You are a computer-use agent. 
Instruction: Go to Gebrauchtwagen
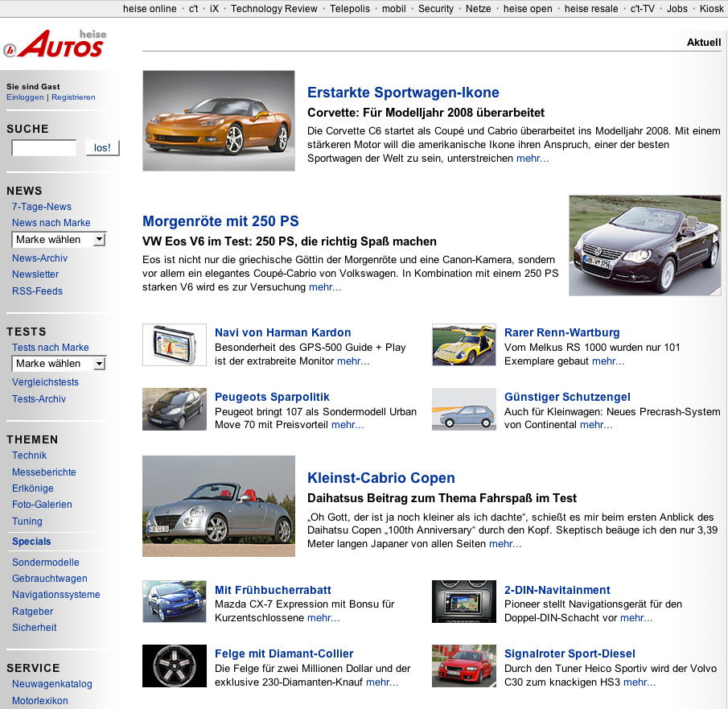click(x=50, y=579)
